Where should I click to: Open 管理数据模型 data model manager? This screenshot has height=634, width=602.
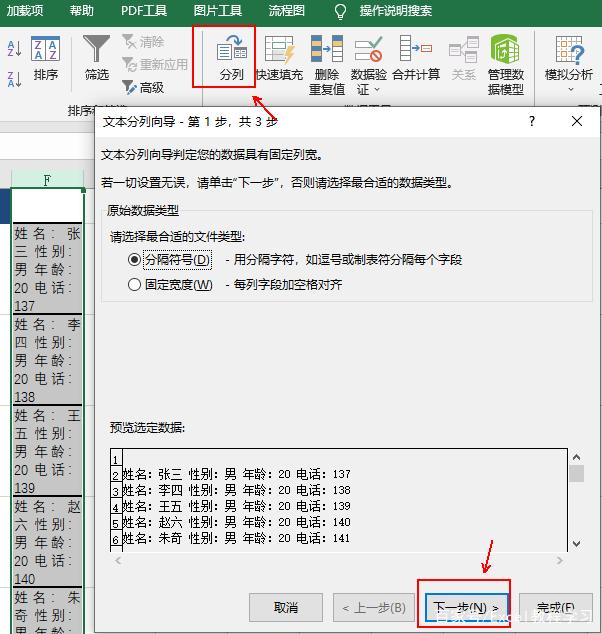[506, 65]
